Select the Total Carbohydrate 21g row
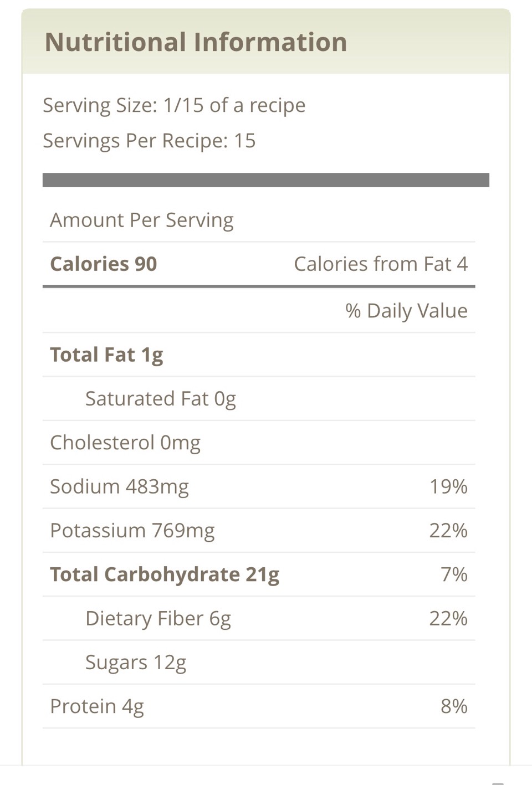Screen dimensions: 532x785 [x=259, y=574]
